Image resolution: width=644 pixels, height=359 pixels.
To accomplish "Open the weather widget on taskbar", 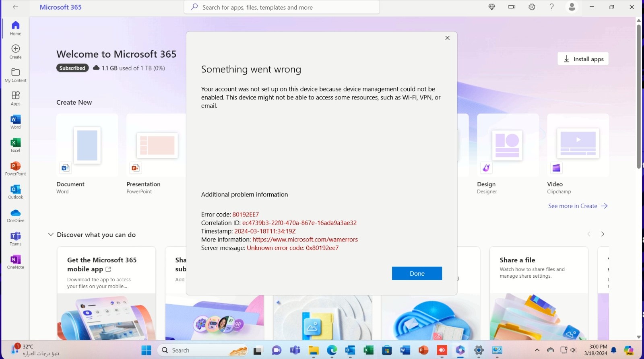I will click(35, 350).
